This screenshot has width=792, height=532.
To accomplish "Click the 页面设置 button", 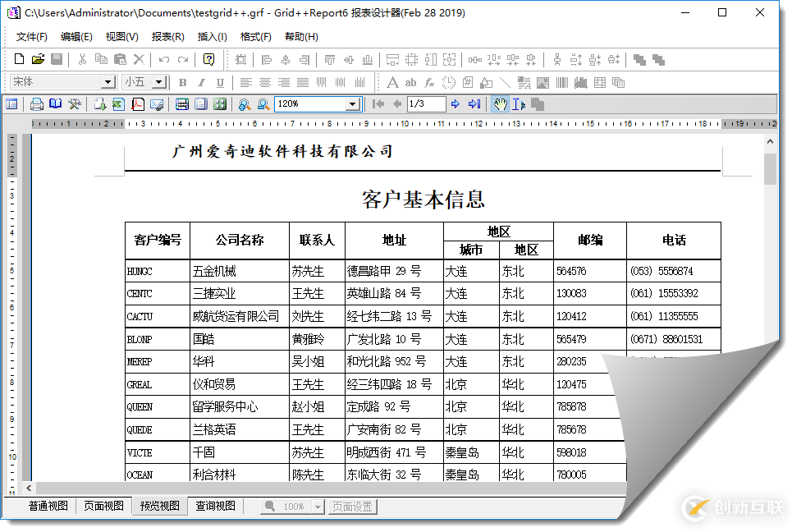I will coord(353,506).
